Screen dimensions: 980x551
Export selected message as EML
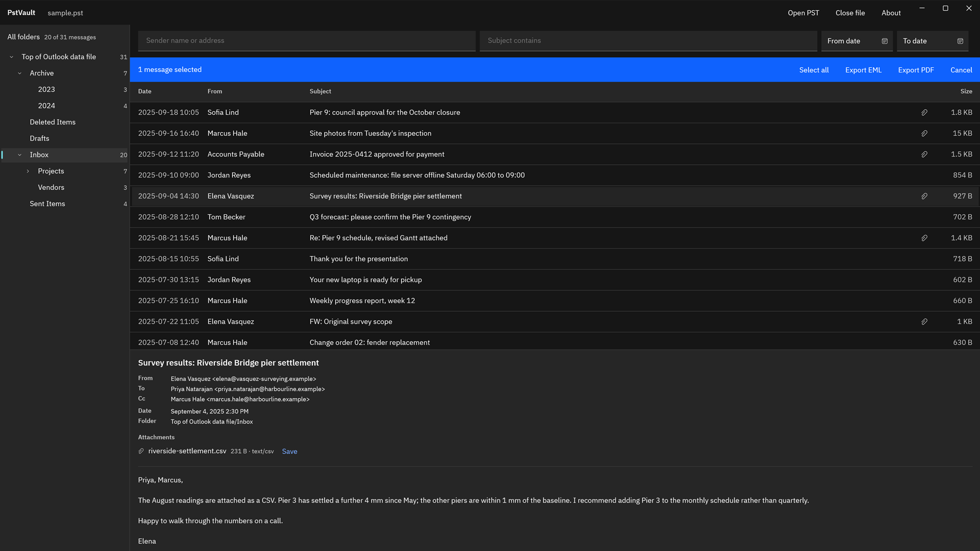(864, 70)
